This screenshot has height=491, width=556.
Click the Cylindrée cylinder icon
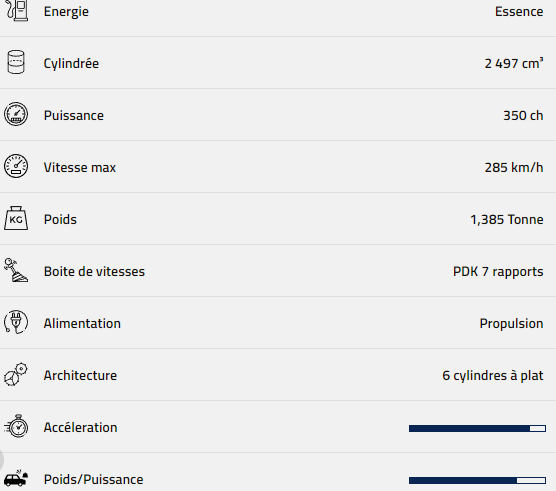(x=16, y=62)
